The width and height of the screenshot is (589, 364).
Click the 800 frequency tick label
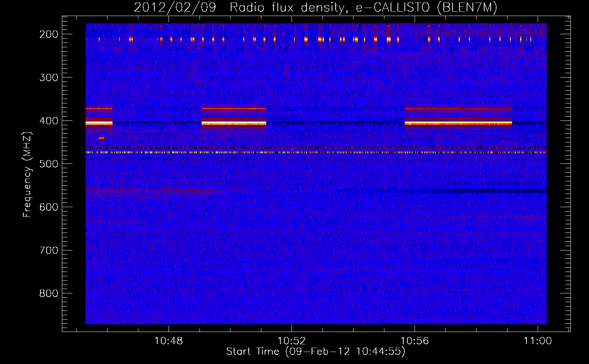pyautogui.click(x=49, y=294)
